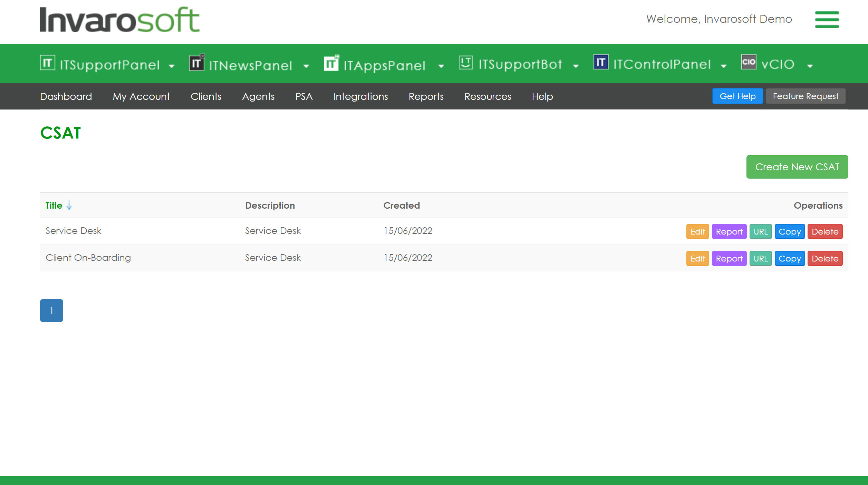
Task: Expand the ITSupportBot dropdown arrow
Action: pos(576,66)
